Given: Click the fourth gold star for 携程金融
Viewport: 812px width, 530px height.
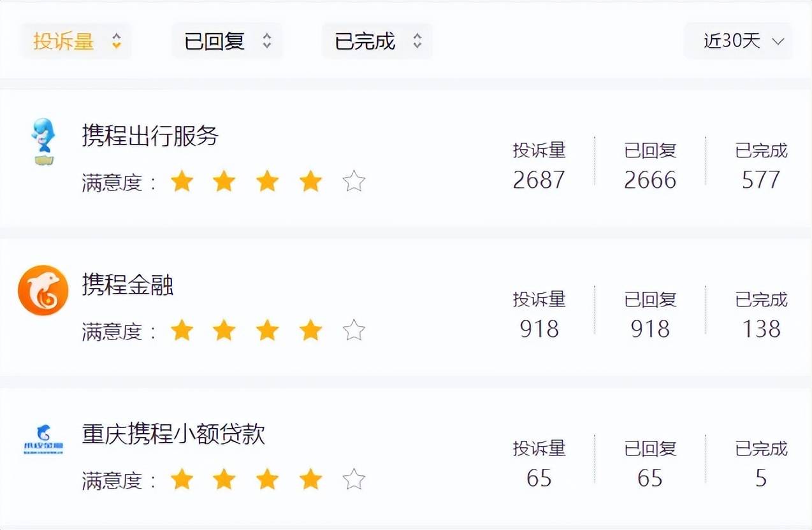Looking at the screenshot, I should point(310,331).
